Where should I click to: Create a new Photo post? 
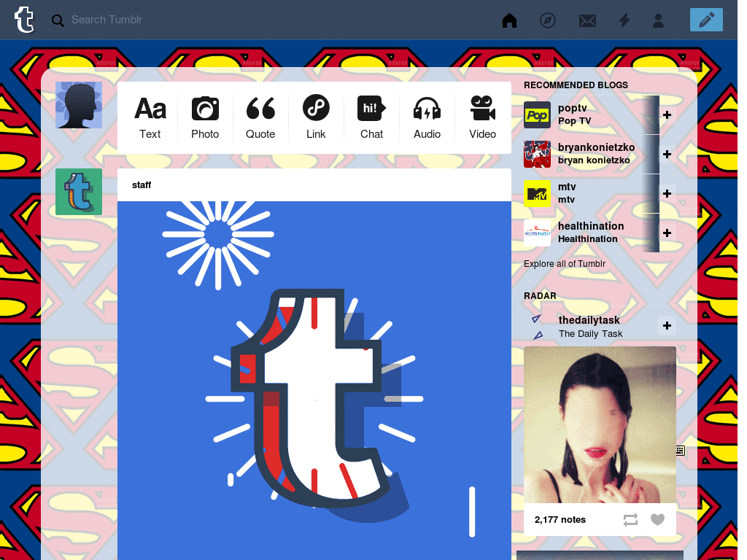(x=205, y=117)
